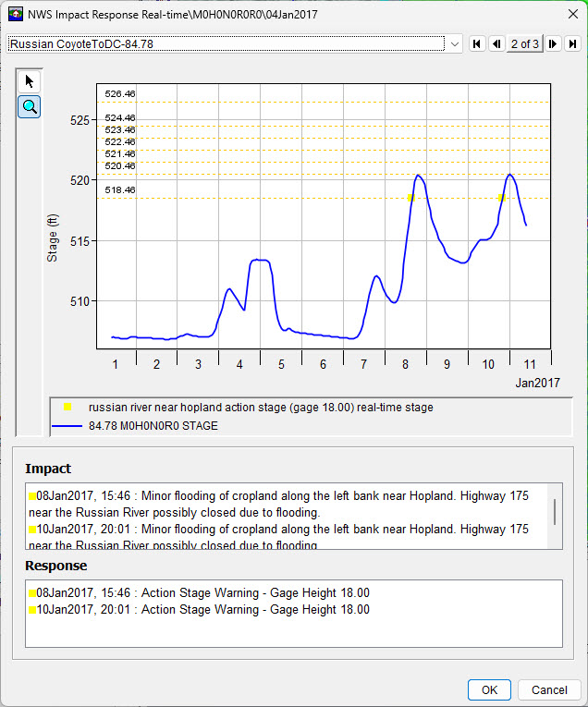Click the Impact list vertical scrollbar
This screenshot has height=707, width=588.
[x=554, y=511]
